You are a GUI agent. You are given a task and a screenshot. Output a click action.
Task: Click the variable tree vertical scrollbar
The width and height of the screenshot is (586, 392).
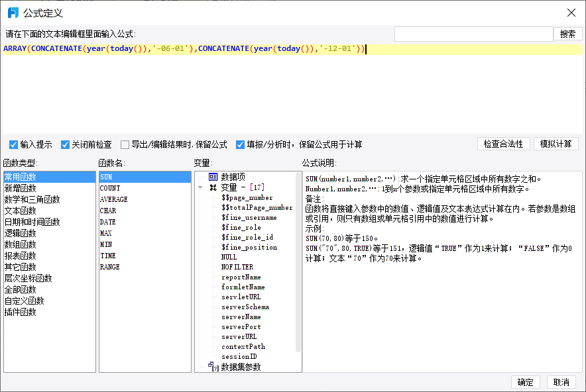click(298, 262)
